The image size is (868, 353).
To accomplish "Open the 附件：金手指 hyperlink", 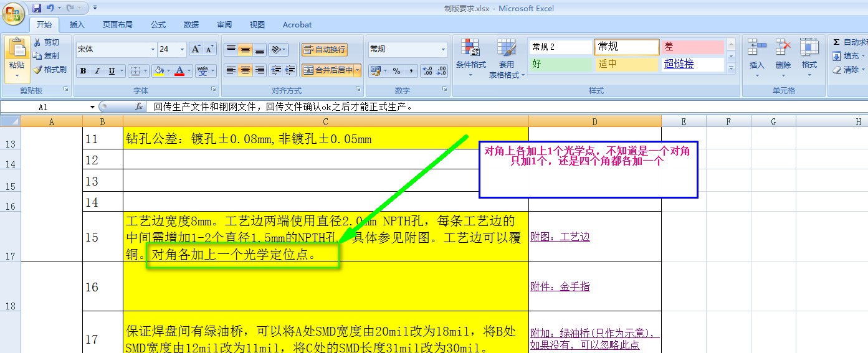I will [560, 286].
